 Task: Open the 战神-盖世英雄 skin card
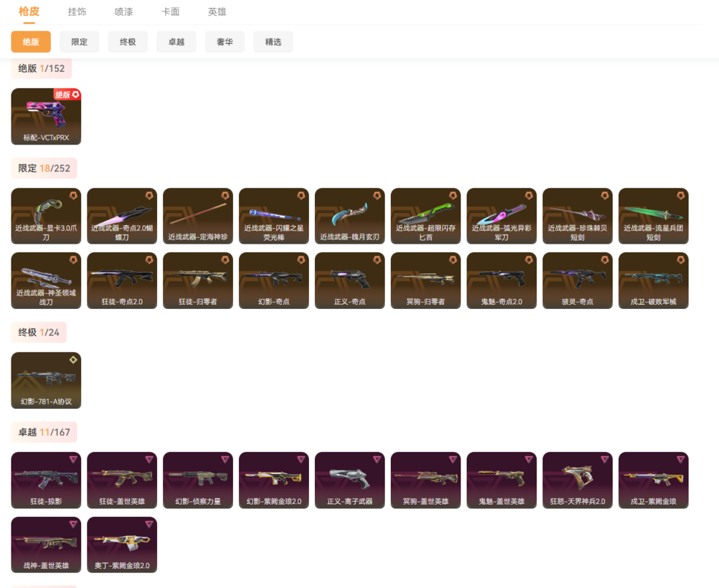click(x=46, y=545)
